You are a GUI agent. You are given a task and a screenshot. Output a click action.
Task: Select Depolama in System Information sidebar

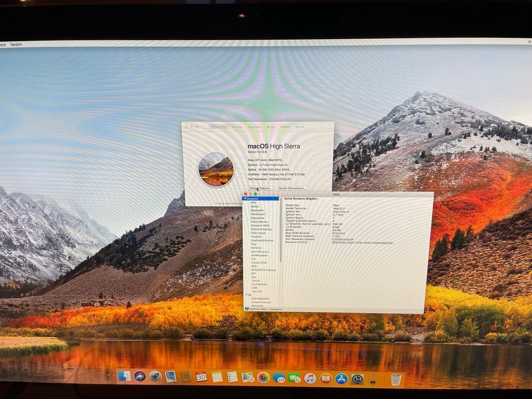(x=257, y=218)
